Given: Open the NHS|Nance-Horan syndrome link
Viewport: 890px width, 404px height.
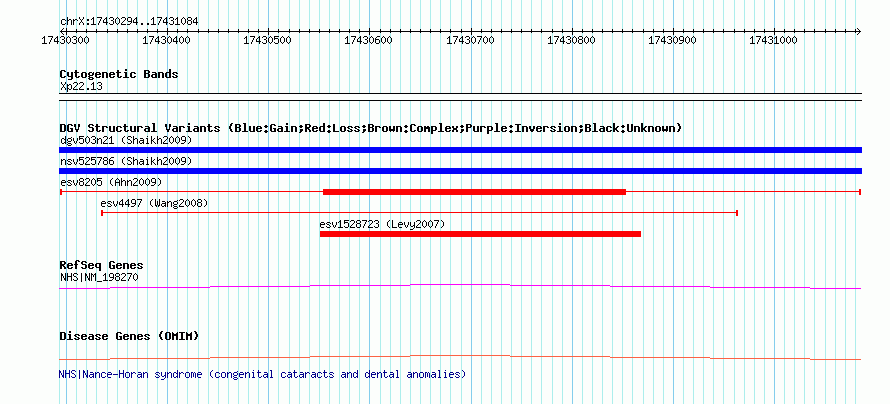Looking at the screenshot, I should (x=262, y=375).
